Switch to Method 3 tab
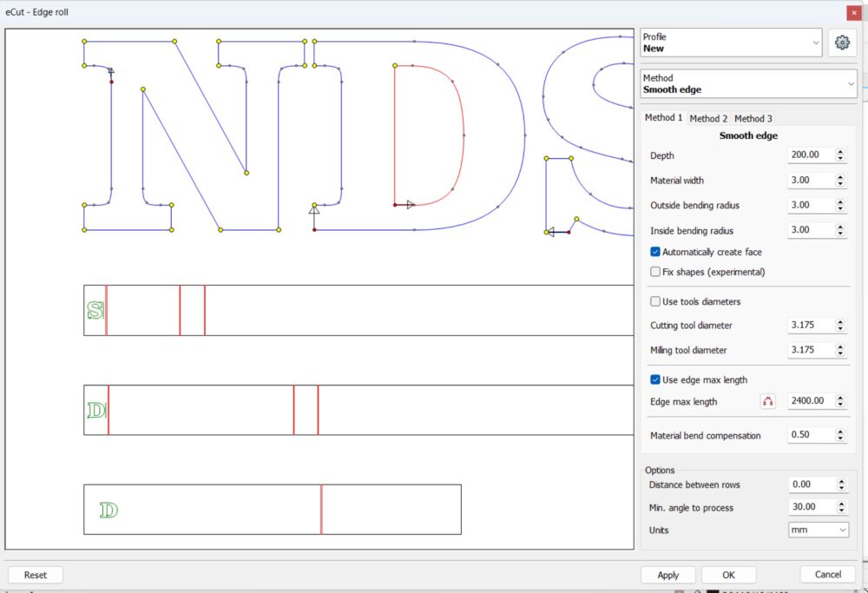The image size is (868, 593). [753, 118]
